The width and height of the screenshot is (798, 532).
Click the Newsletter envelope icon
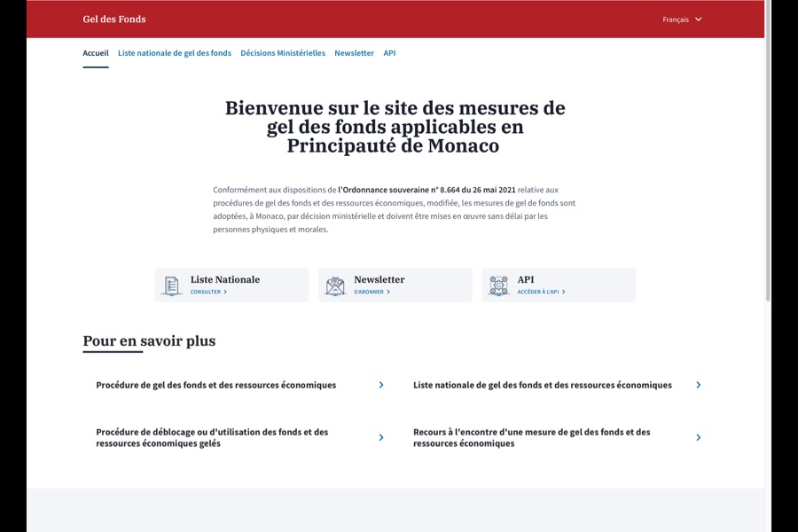(335, 286)
